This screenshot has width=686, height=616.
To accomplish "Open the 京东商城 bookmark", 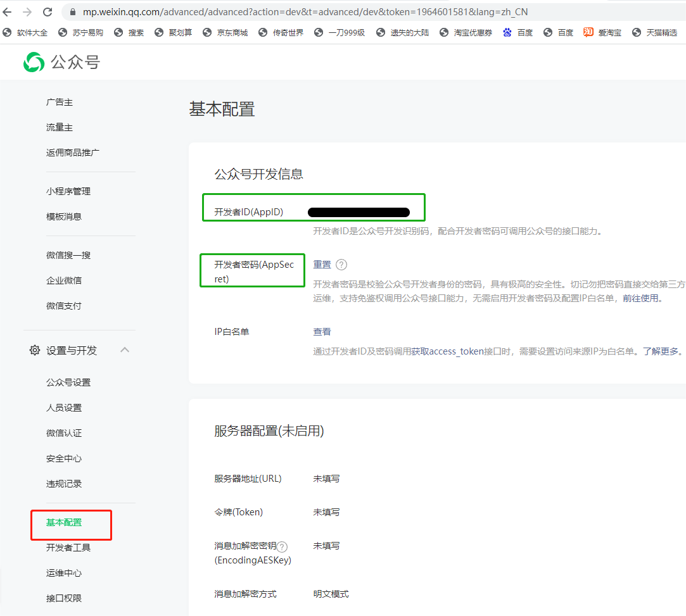I will coord(225,32).
